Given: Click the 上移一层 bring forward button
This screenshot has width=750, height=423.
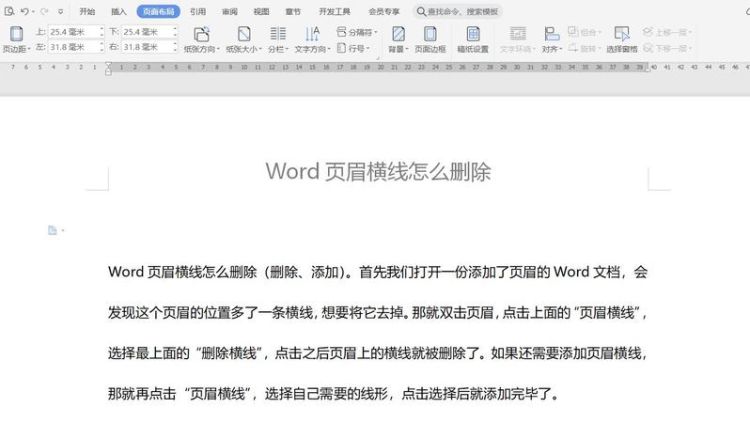Looking at the screenshot, I should [667, 32].
